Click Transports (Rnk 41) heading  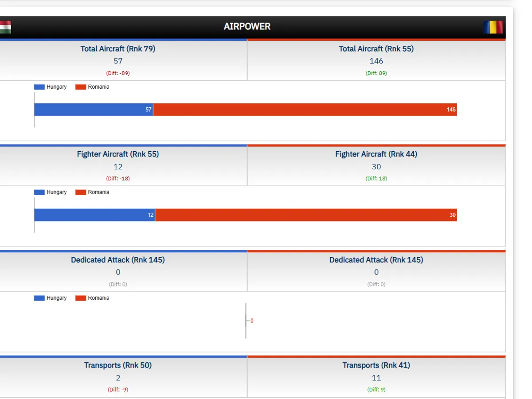tap(376, 365)
